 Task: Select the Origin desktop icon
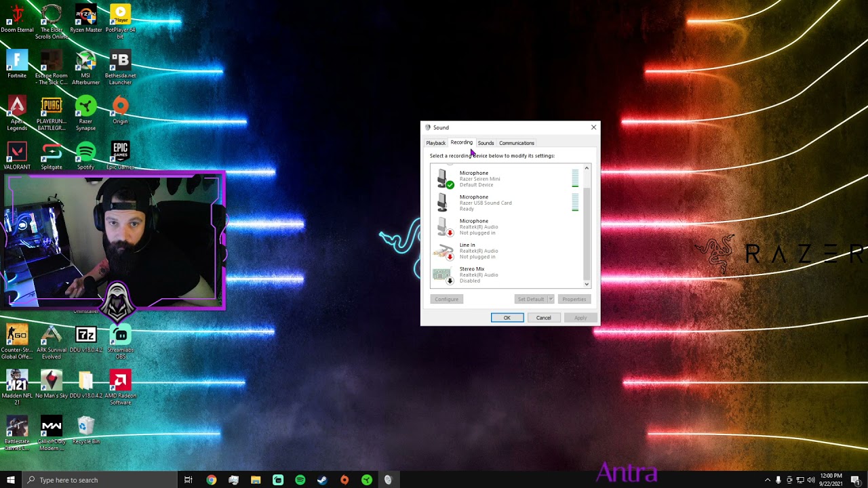120,110
